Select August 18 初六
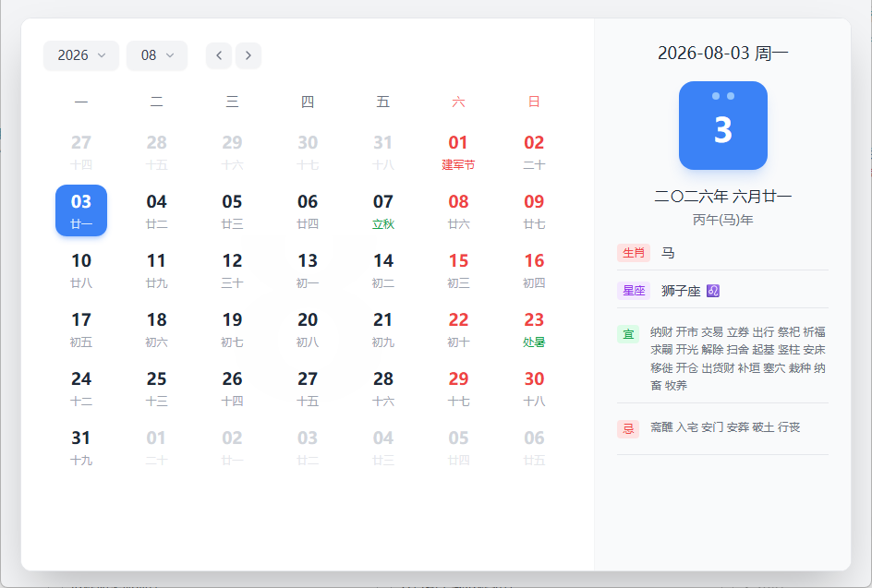This screenshot has width=872, height=588. point(157,329)
